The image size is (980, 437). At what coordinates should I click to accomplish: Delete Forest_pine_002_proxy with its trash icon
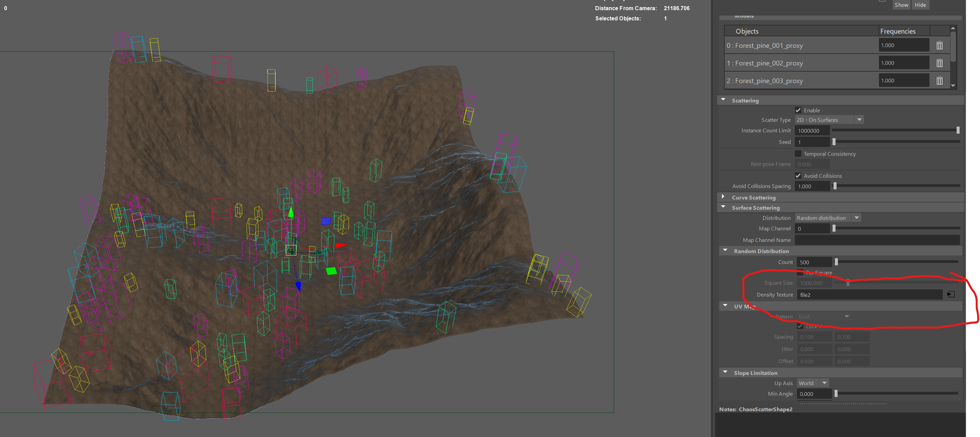point(939,63)
